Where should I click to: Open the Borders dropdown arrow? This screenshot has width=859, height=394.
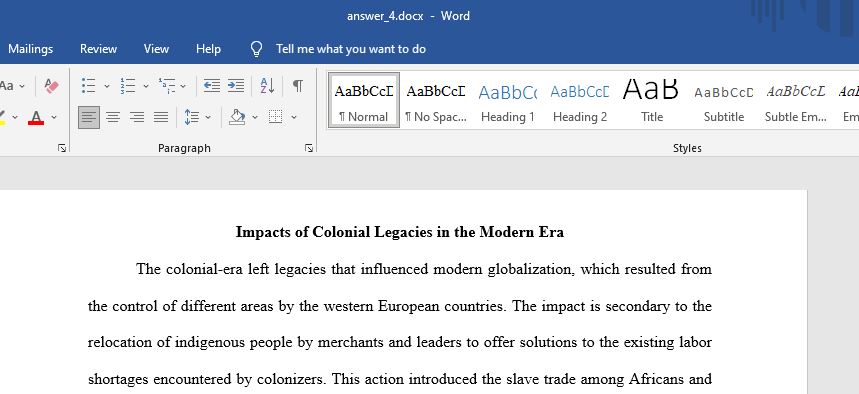pyautogui.click(x=294, y=117)
